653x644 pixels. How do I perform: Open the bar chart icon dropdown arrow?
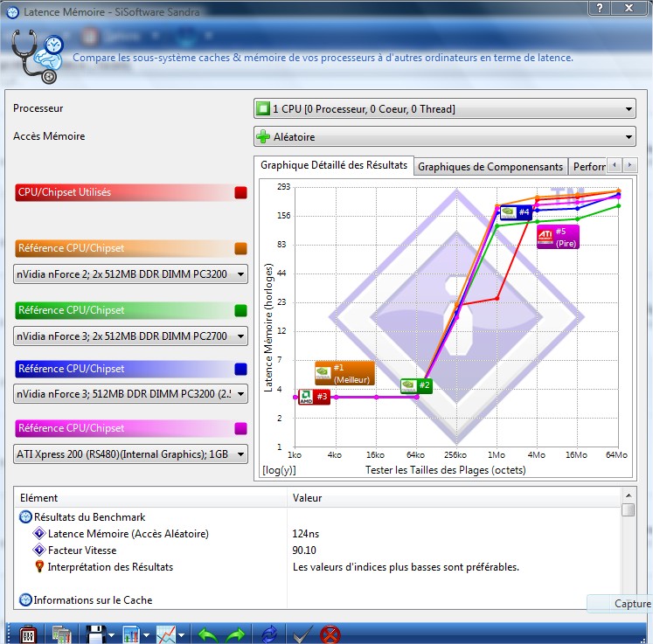click(146, 635)
